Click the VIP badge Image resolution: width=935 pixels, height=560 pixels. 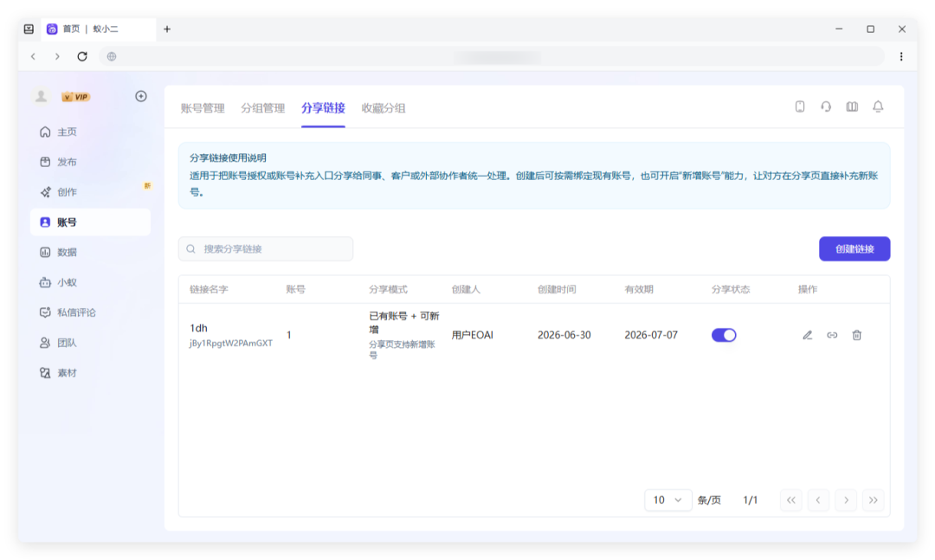click(75, 97)
